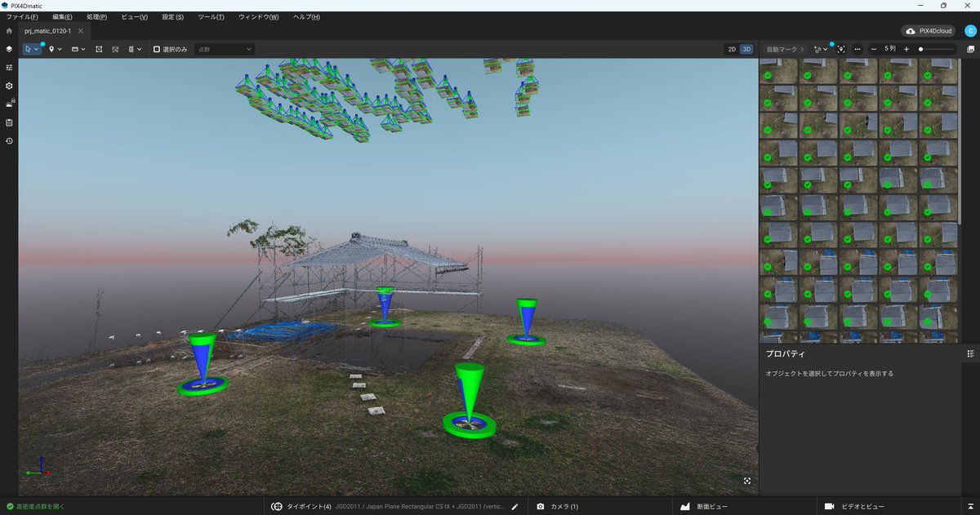This screenshot has width=980, height=515.
Task: Open the PIX4Dcloud button
Action: pos(929,30)
